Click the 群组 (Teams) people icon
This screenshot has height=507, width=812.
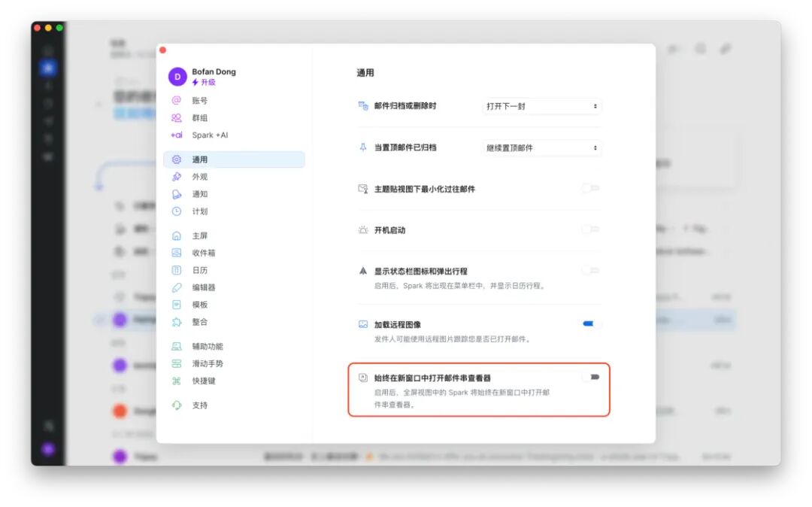(176, 117)
